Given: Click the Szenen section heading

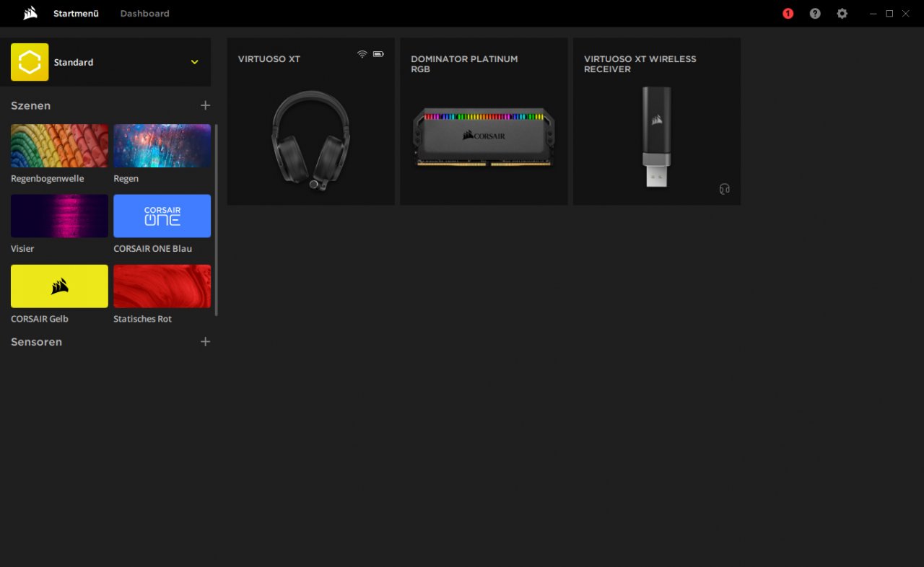Looking at the screenshot, I should click(x=30, y=105).
